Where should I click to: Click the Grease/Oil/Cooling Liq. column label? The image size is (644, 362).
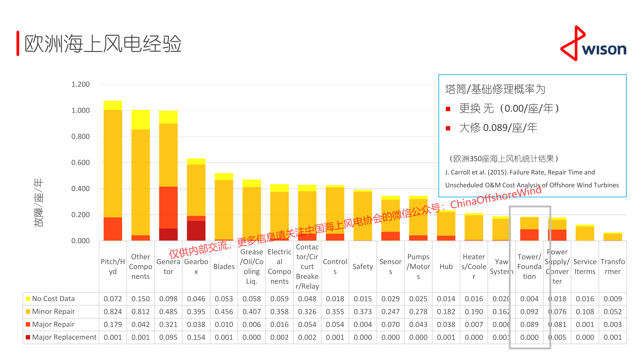[251, 267]
